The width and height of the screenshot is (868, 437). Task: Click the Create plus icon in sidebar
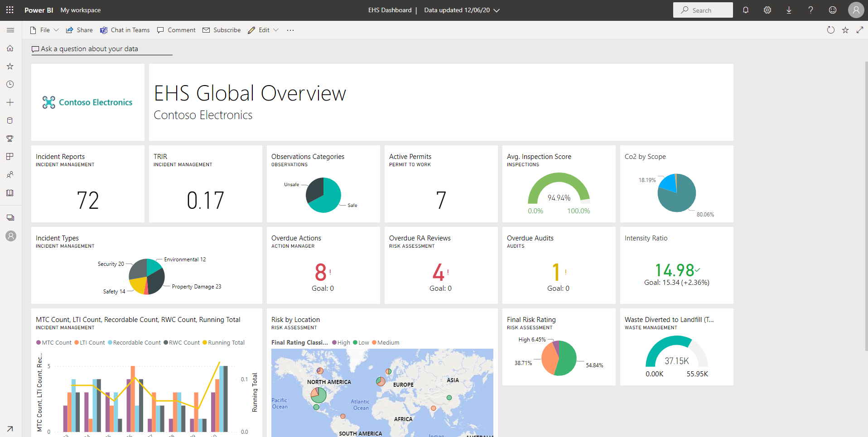coord(10,103)
